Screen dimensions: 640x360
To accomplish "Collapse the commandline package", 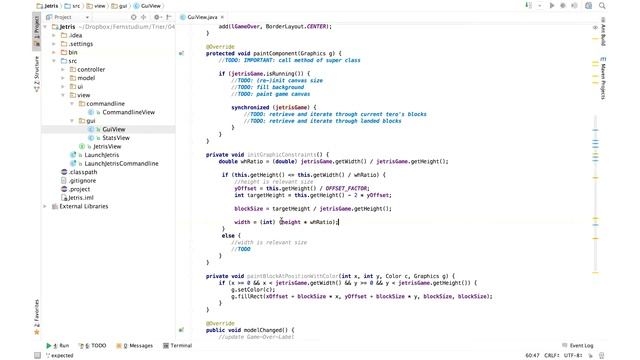I will pos(72,104).
